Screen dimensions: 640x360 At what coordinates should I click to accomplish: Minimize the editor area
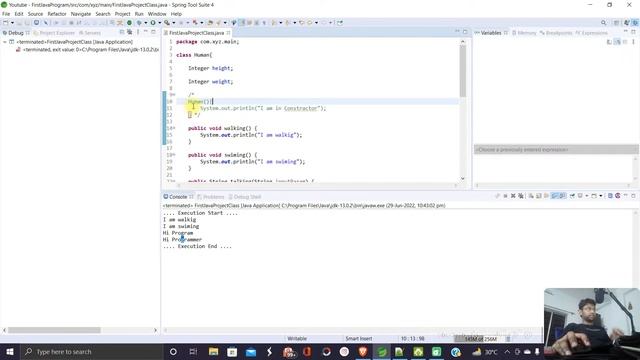(x=457, y=31)
